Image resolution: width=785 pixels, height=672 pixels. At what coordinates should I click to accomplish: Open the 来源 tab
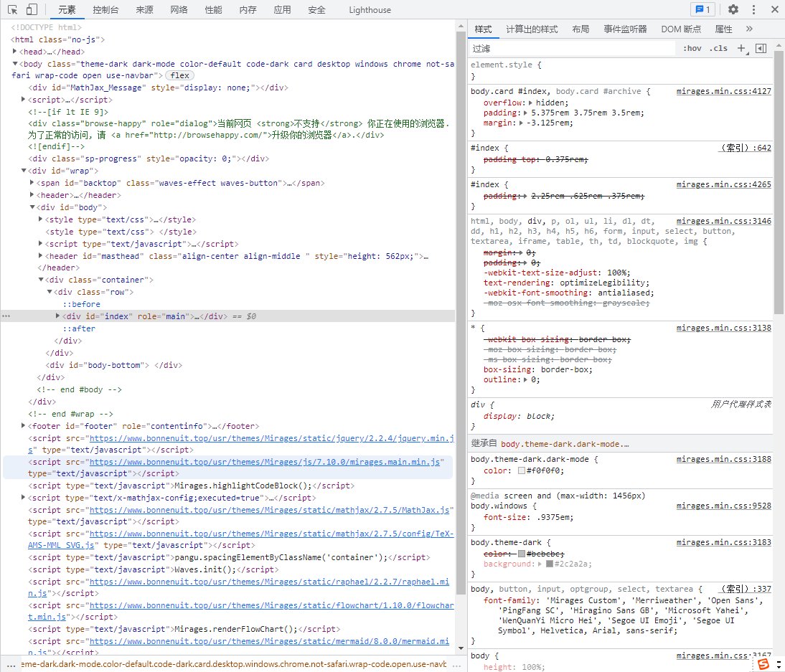144,9
